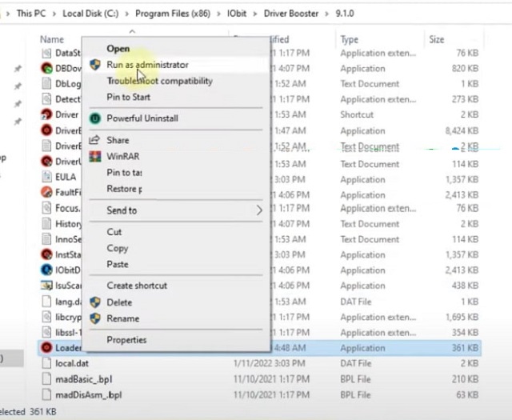The height and width of the screenshot is (420, 512).
Task: Click the green Powerful Uninstall icon
Action: [x=94, y=118]
